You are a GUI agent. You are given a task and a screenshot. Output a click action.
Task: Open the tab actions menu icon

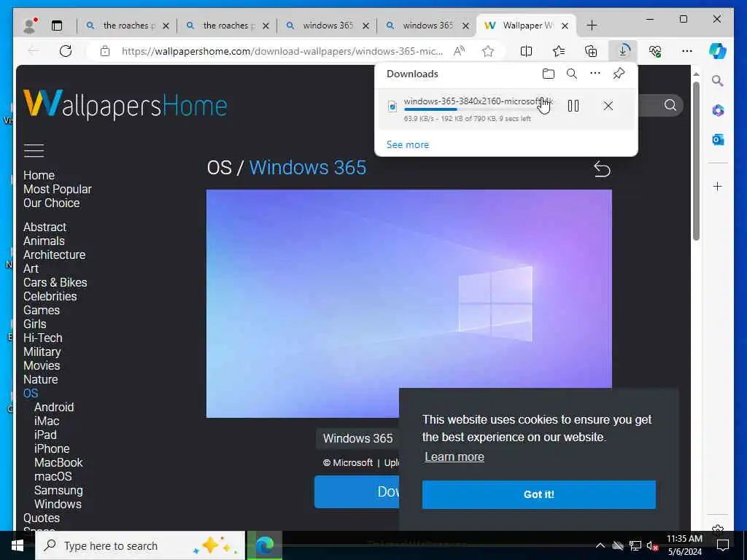coord(57,26)
